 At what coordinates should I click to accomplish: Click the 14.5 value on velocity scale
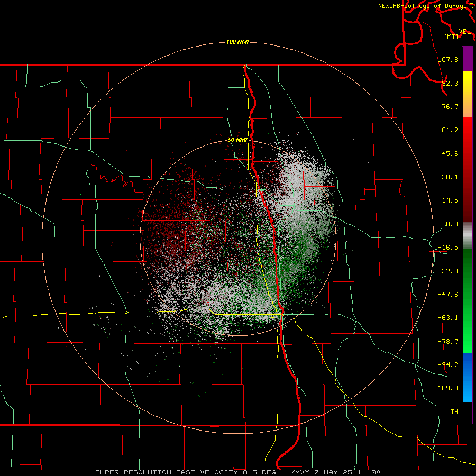click(x=450, y=200)
